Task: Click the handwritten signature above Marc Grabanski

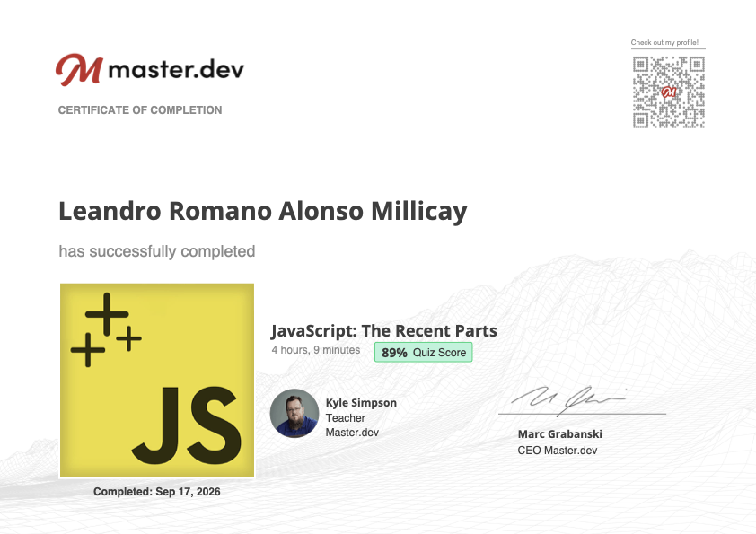Action: (x=569, y=401)
